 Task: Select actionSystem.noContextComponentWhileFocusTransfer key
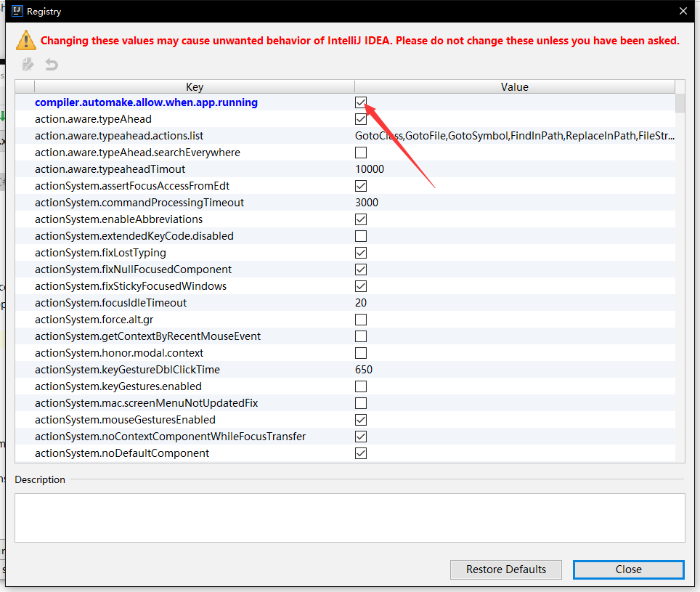coord(170,437)
